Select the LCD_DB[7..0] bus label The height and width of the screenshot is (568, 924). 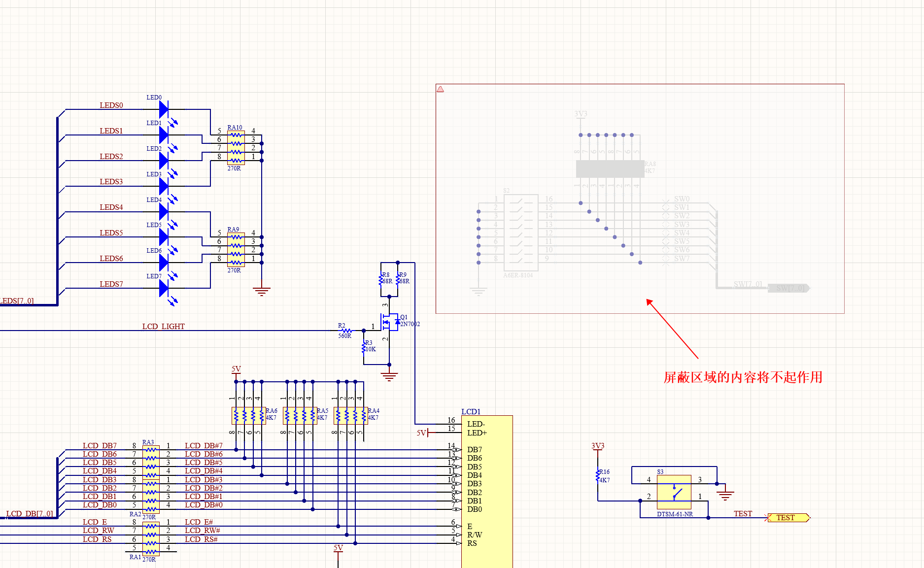tap(30, 513)
